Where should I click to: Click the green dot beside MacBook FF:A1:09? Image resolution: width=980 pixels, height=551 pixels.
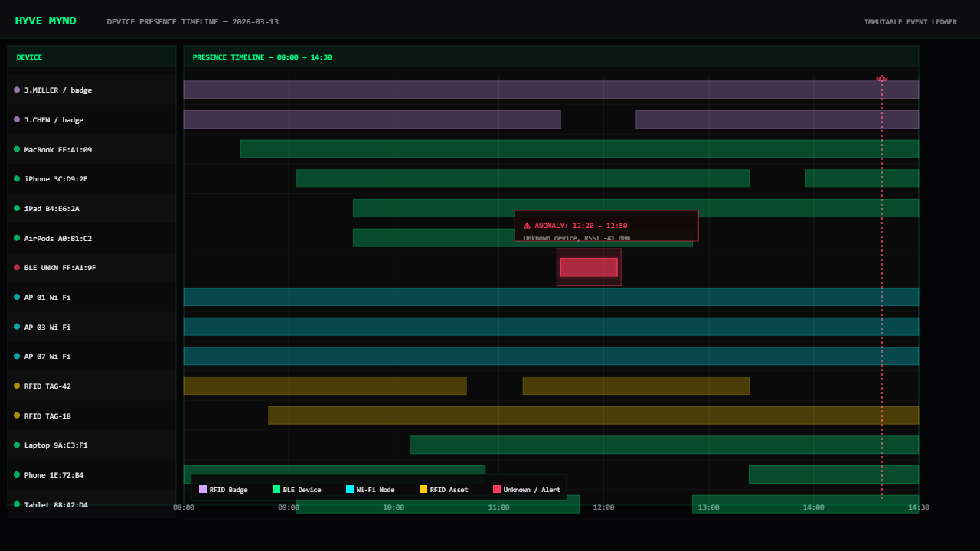pos(17,149)
